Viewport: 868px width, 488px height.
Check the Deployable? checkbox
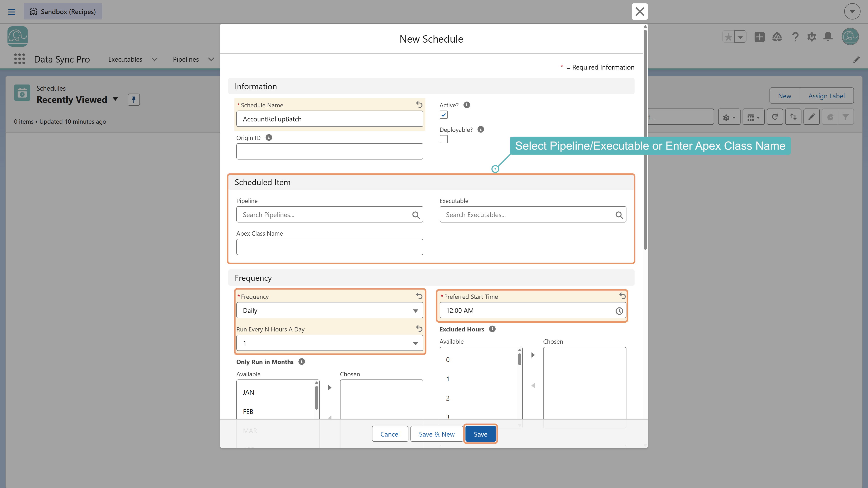[x=444, y=139]
